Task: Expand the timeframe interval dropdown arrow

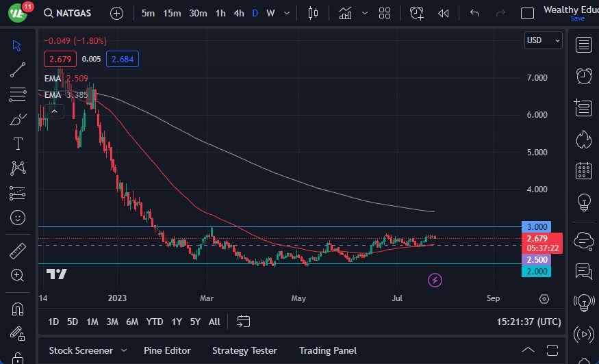Action: click(x=288, y=13)
